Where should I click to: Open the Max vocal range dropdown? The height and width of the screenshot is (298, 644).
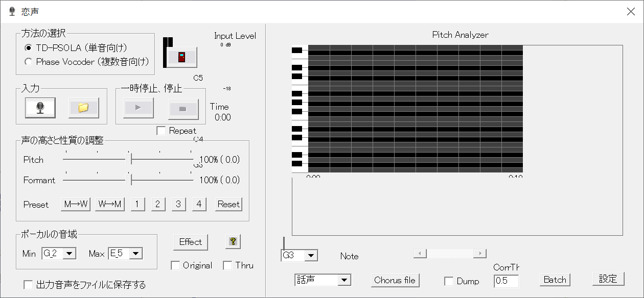pos(136,254)
